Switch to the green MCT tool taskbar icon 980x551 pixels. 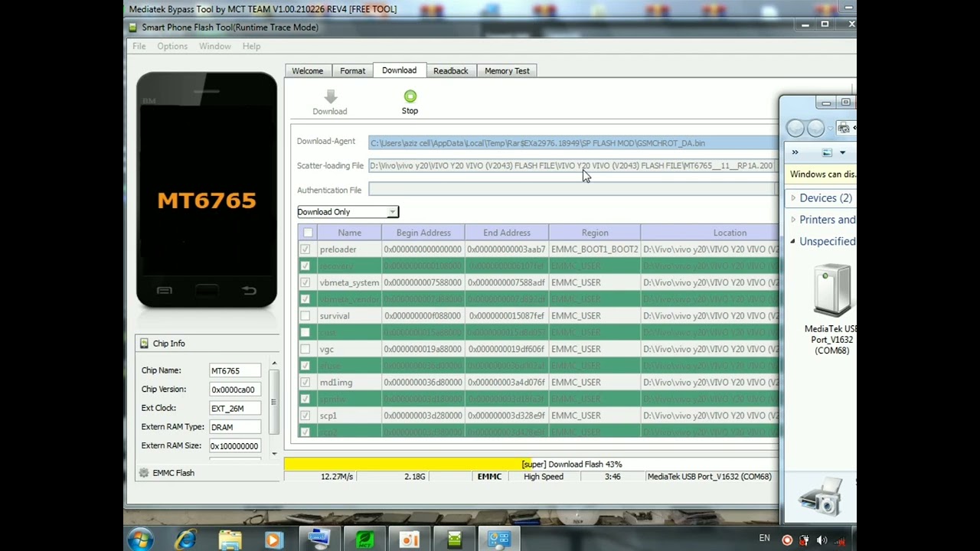point(364,540)
